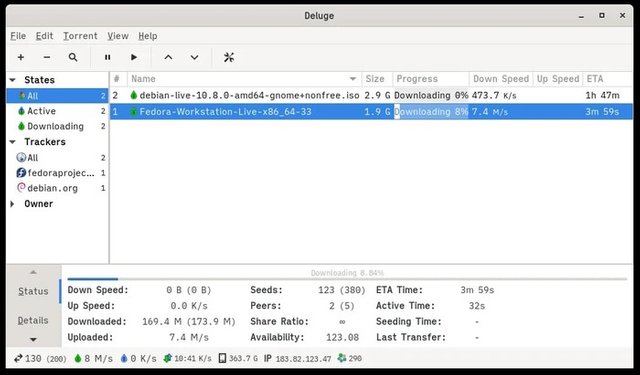Move torrent down in queue

coord(194,58)
